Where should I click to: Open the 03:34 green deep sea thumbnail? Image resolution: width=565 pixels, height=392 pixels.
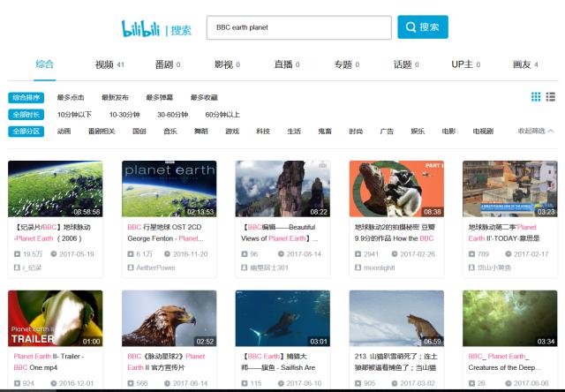pos(510,319)
